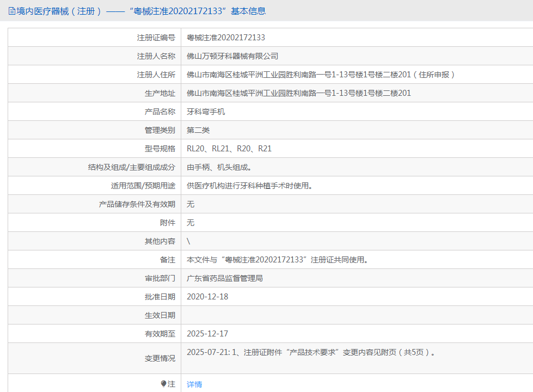This screenshot has height=392, width=533.
Task: Click the document icon beside the page title
Action: [12, 11]
